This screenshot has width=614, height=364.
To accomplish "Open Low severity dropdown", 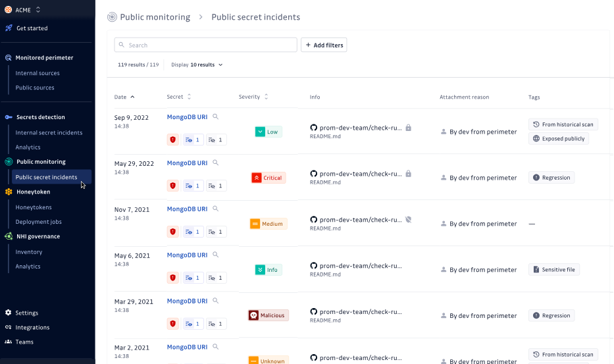I will click(x=269, y=132).
